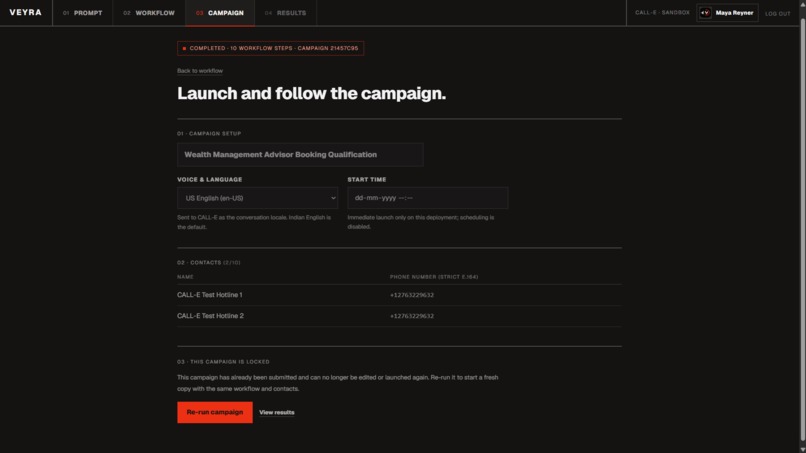806x453 pixels.
Task: Click the scrollbar down arrow
Action: pyautogui.click(x=802, y=449)
